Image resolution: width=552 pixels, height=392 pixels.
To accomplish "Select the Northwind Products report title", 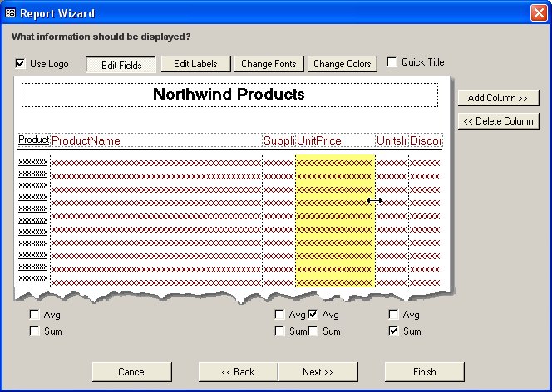I will click(x=229, y=95).
